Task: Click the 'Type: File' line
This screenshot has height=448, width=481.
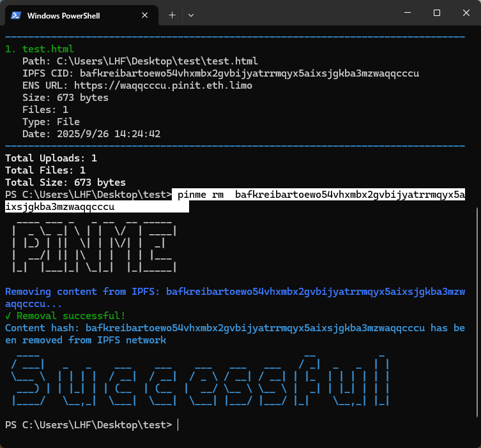Action: tap(51, 122)
